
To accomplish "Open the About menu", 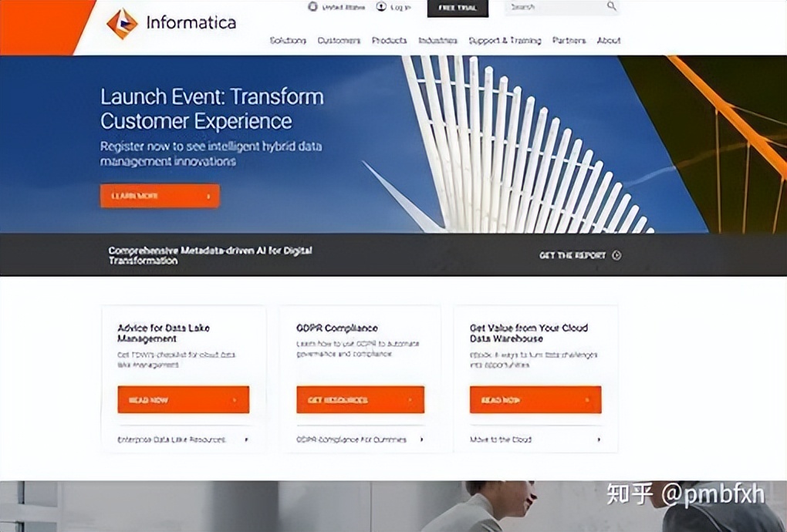I will click(x=609, y=41).
